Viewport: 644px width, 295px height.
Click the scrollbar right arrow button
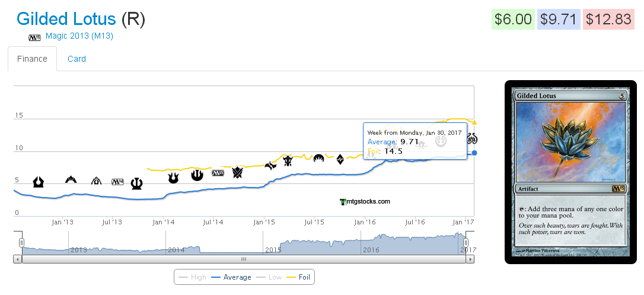pos(470,259)
